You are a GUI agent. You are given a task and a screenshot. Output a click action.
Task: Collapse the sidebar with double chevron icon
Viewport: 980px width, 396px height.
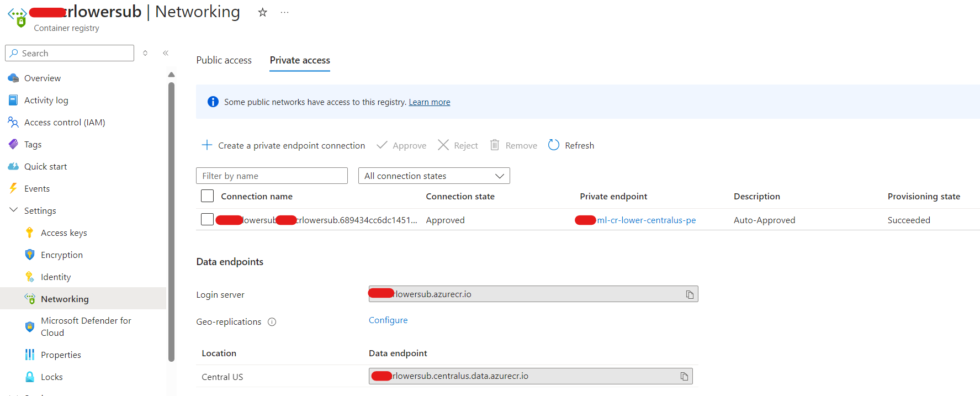pos(166,53)
